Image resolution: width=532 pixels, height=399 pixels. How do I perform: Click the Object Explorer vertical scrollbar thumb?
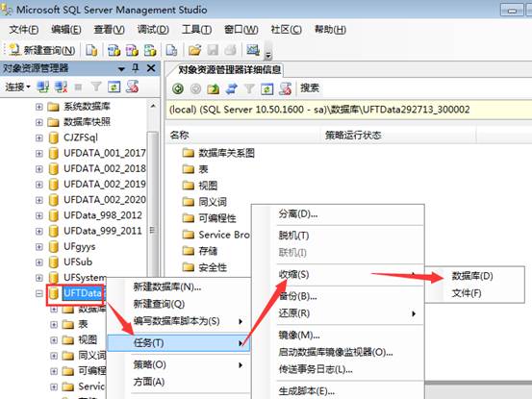pos(153,204)
